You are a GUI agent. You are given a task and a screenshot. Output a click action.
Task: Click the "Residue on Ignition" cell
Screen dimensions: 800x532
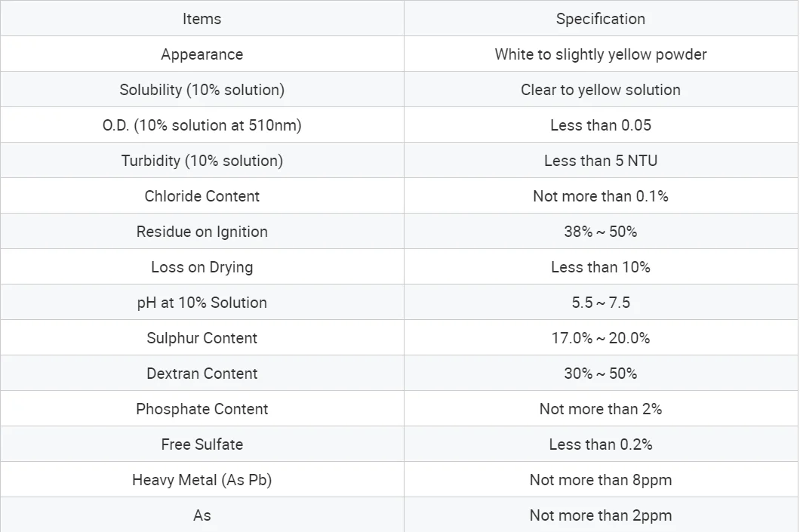coord(202,232)
